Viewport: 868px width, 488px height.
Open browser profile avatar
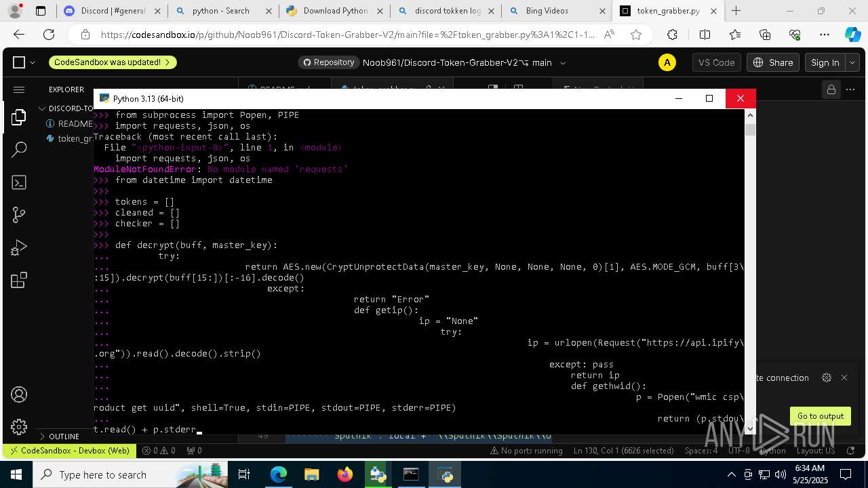tap(14, 11)
